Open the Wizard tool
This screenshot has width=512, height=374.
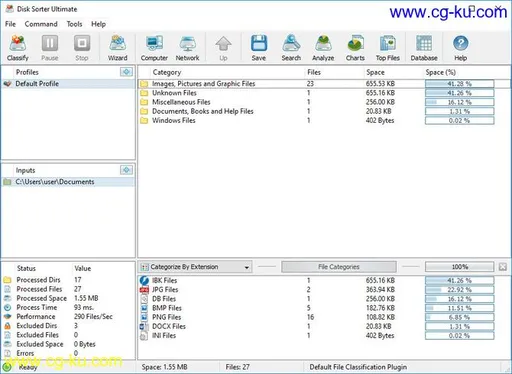pos(117,48)
